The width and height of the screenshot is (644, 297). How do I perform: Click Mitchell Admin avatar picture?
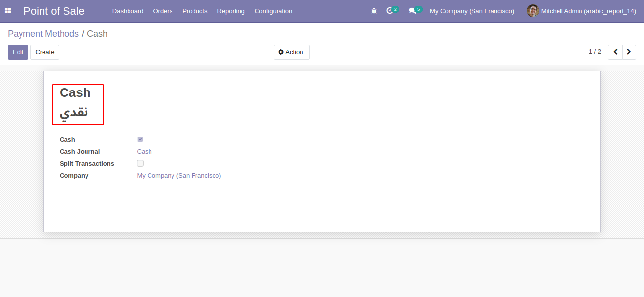pyautogui.click(x=533, y=11)
